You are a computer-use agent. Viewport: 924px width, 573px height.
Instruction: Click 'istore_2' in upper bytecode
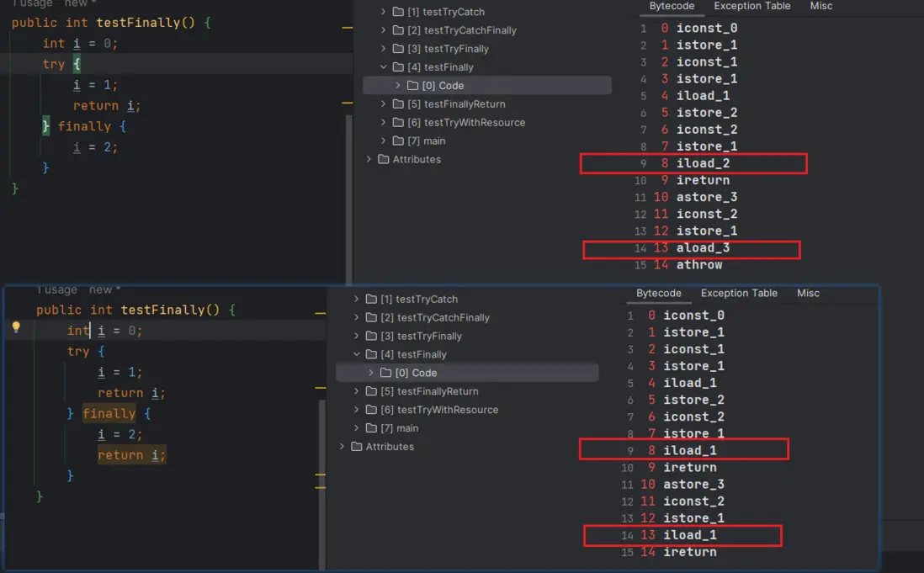point(707,113)
